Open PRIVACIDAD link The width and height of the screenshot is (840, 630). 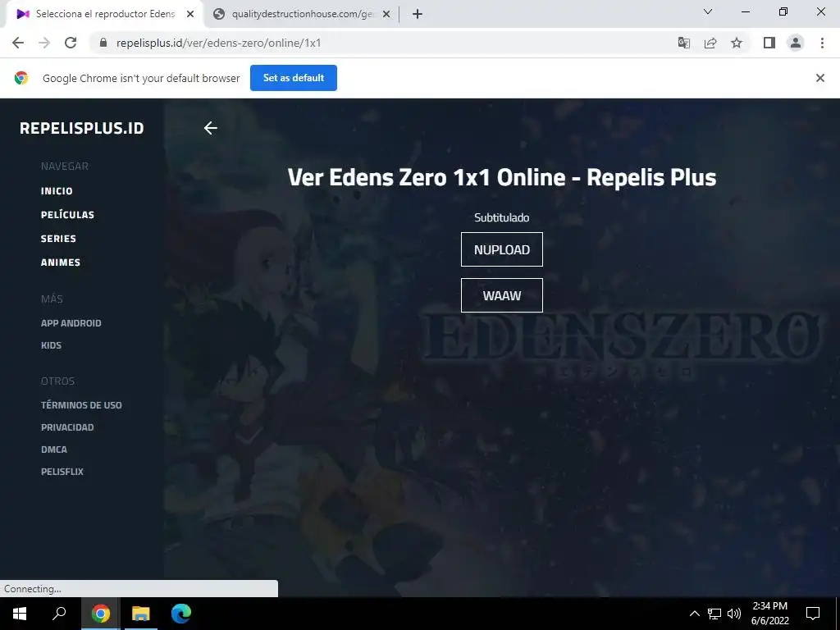(67, 427)
